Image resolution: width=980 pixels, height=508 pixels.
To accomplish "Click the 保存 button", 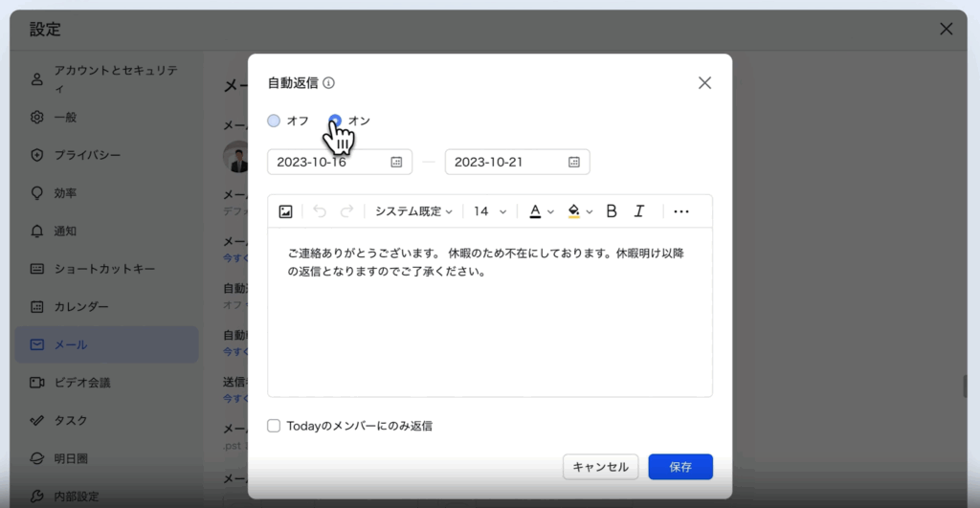I will [x=680, y=467].
